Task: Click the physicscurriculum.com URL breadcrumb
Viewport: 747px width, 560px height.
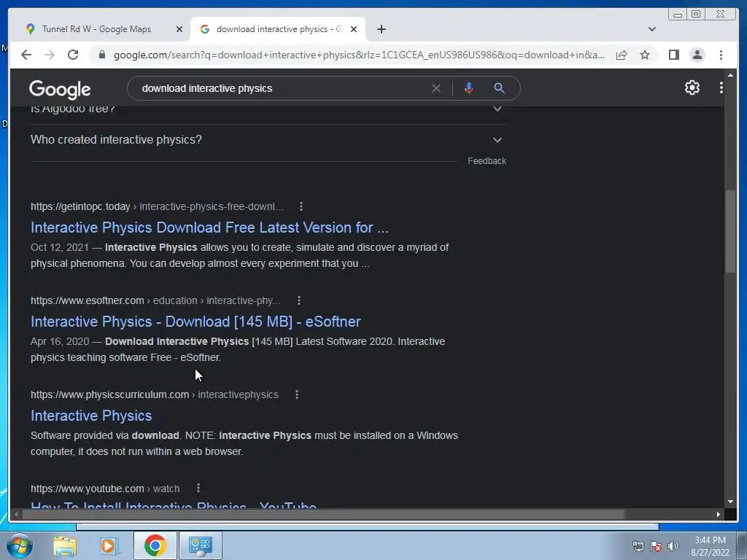Action: pyautogui.click(x=155, y=394)
